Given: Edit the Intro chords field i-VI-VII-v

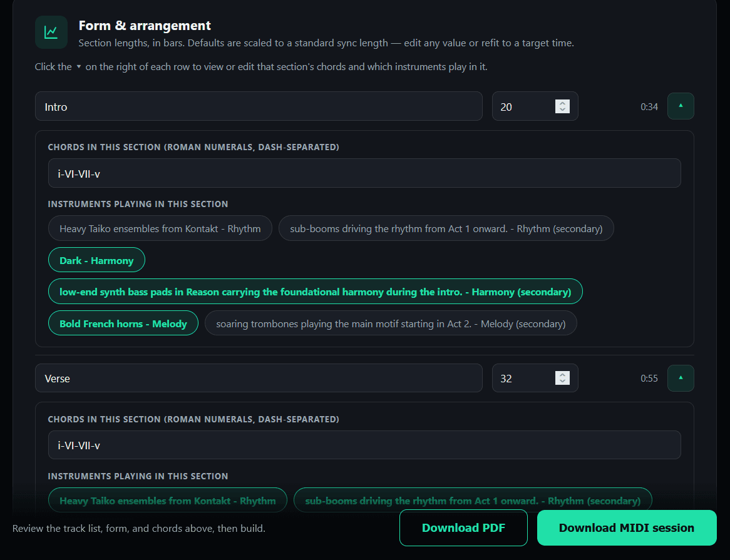Looking at the screenshot, I should [x=364, y=173].
